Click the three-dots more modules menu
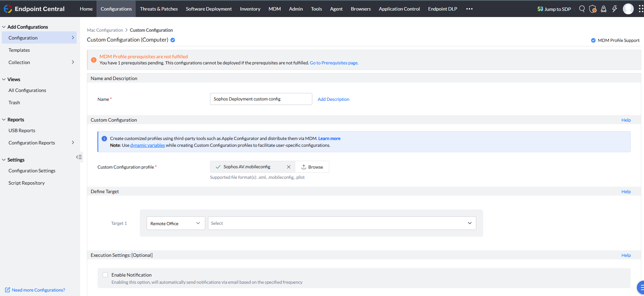Viewport: 644px width, 296px height. click(x=469, y=9)
